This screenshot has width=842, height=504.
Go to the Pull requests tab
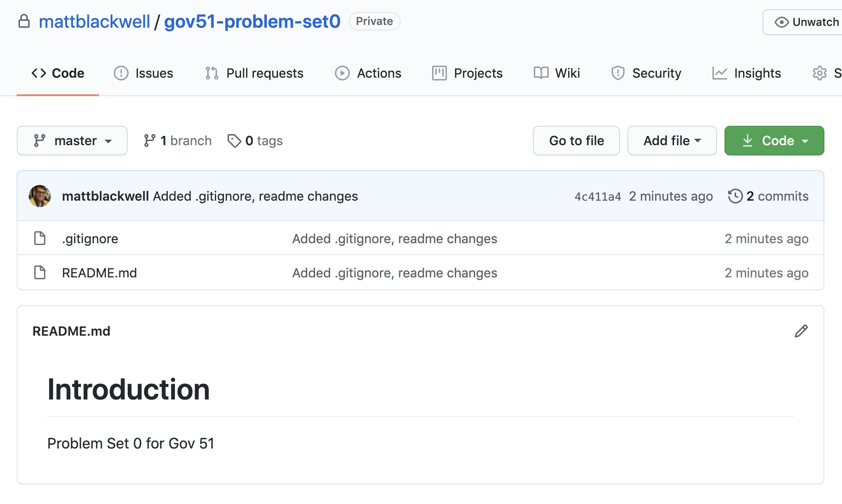254,73
